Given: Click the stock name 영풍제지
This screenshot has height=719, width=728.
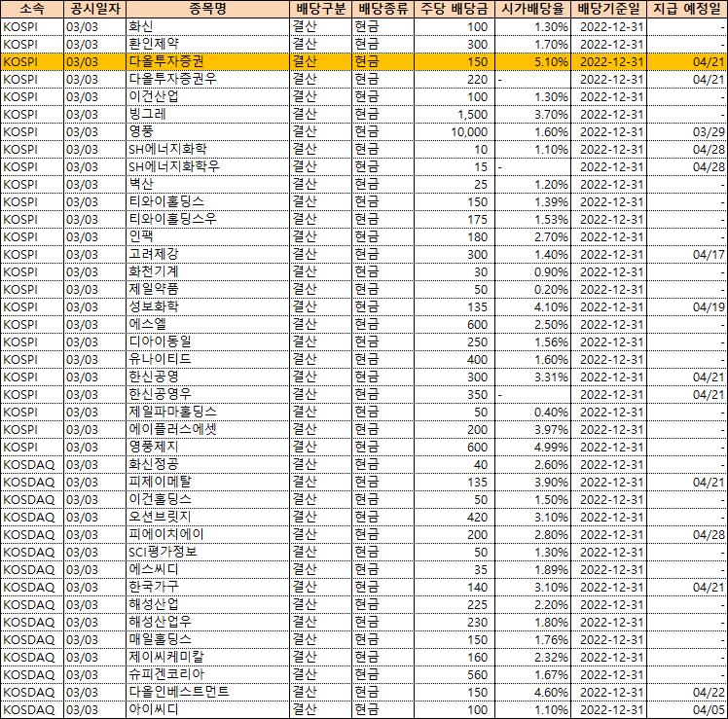Looking at the screenshot, I should 154,447.
